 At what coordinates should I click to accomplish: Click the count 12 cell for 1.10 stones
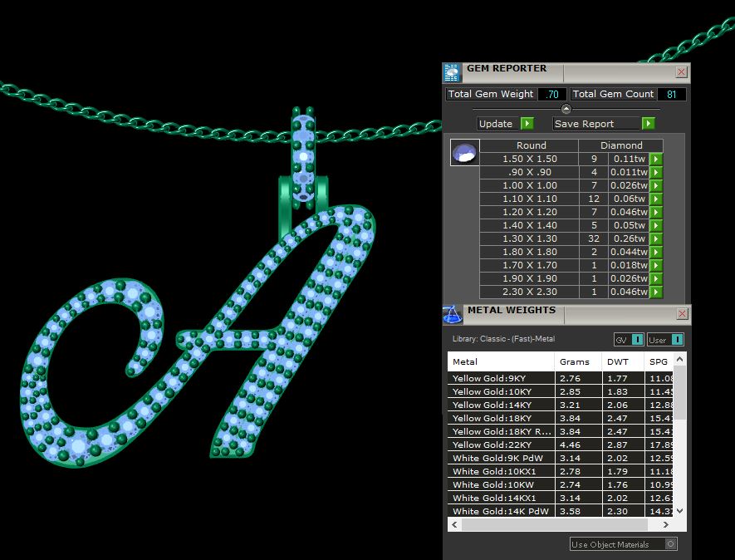click(x=594, y=199)
